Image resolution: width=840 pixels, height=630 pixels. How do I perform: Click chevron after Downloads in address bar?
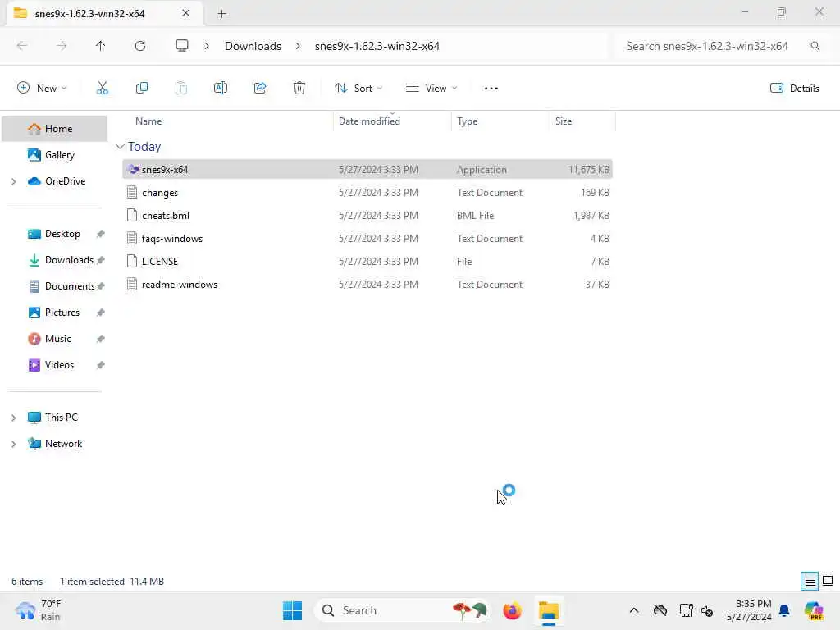click(x=298, y=46)
